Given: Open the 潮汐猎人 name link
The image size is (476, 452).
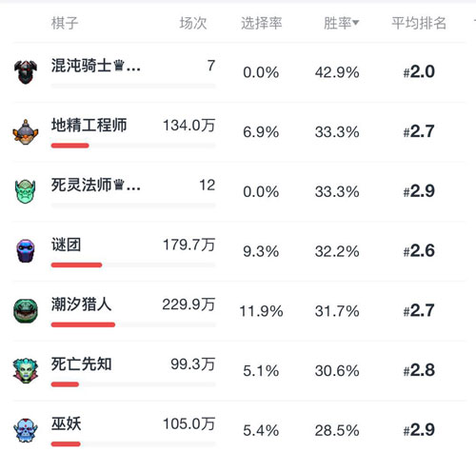Looking at the screenshot, I should click(81, 305).
